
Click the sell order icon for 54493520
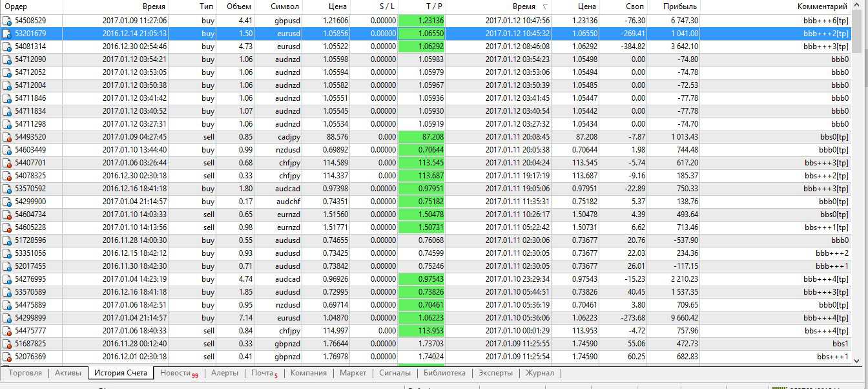(x=7, y=137)
